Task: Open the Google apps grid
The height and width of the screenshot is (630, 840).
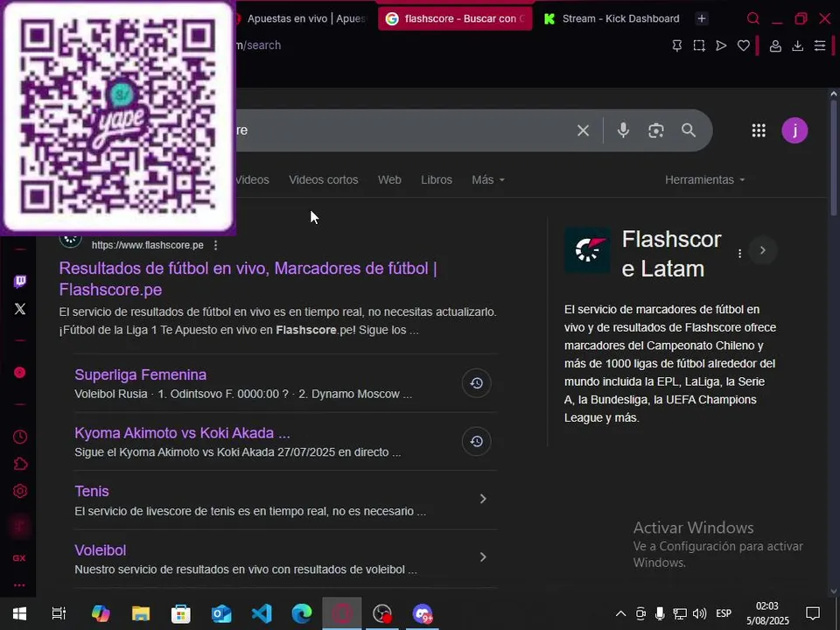Action: pos(759,130)
